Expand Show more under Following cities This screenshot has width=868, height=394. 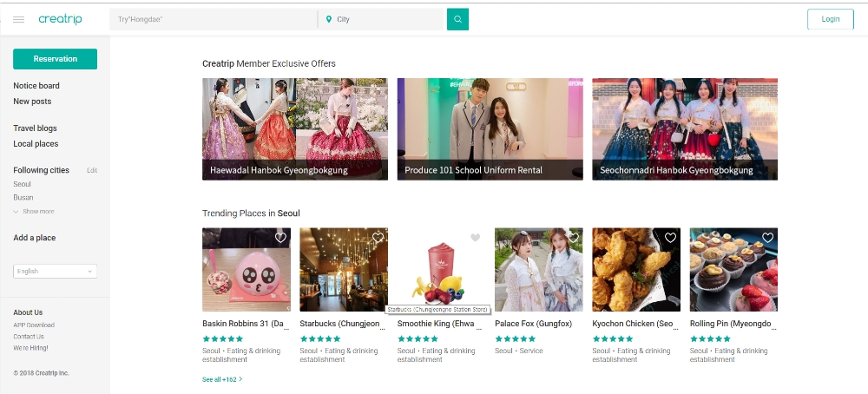tap(34, 212)
